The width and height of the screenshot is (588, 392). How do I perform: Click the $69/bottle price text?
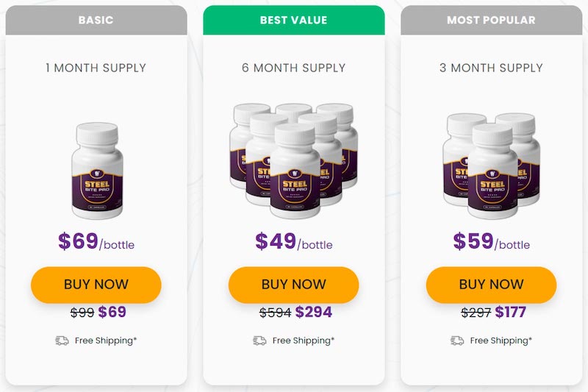point(96,242)
